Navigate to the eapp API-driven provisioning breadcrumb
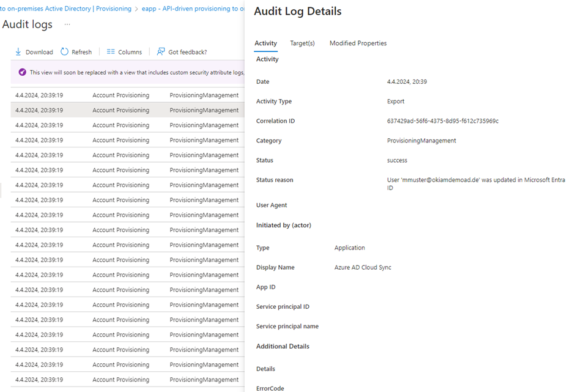The image size is (578, 392). point(190,9)
